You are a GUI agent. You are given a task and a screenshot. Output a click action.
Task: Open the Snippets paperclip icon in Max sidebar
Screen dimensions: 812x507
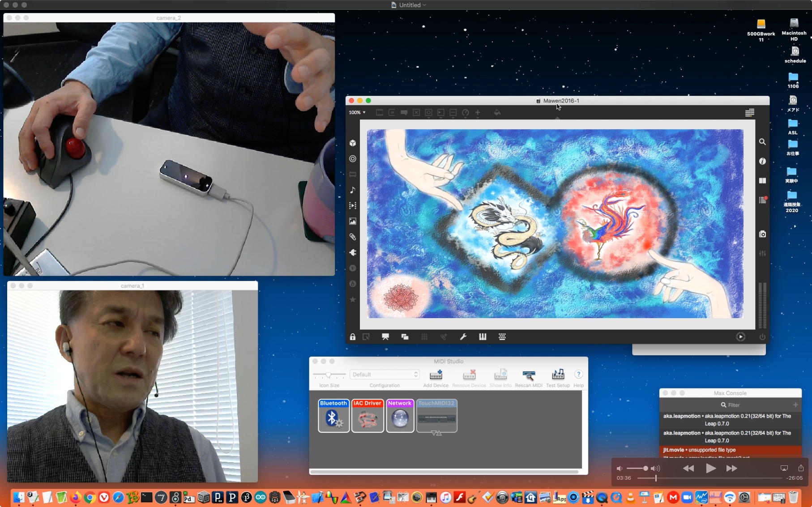point(353,237)
